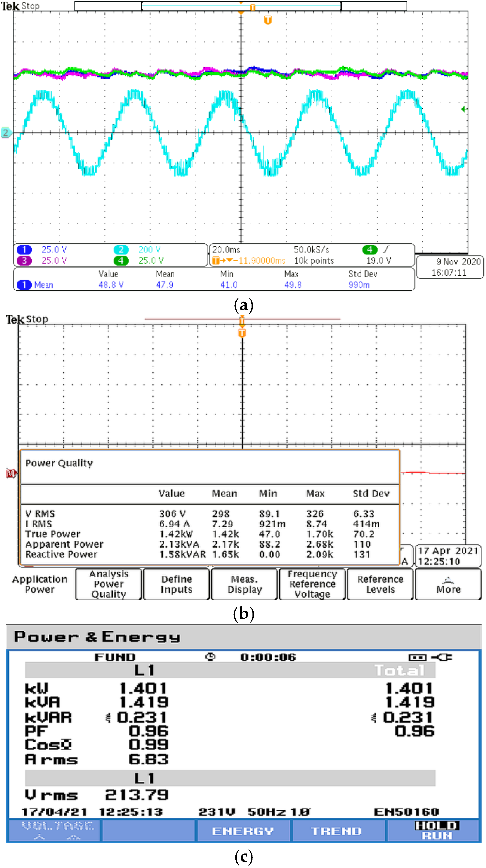Screen dimensions: 486x868
Task: Click the blue channel 1 badge
Action: (x=24, y=250)
